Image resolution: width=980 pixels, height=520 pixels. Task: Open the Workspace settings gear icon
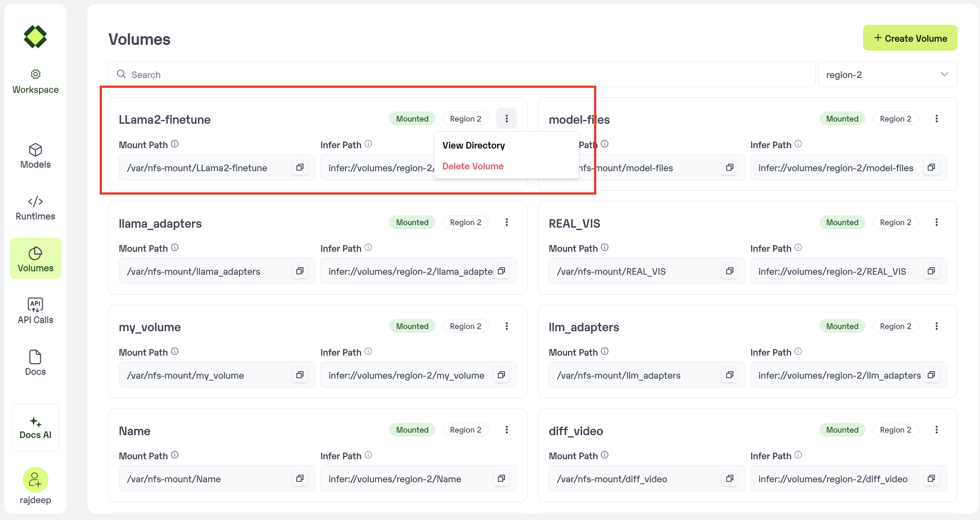pos(35,74)
